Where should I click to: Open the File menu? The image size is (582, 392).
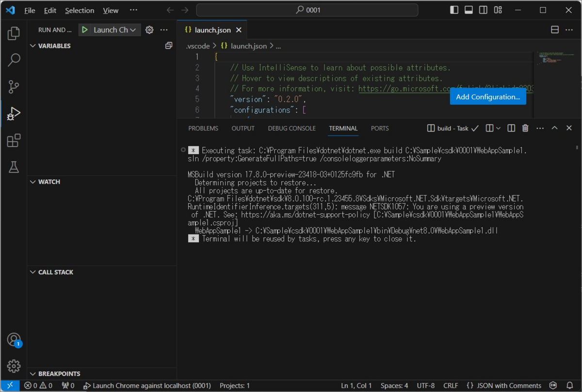point(30,10)
